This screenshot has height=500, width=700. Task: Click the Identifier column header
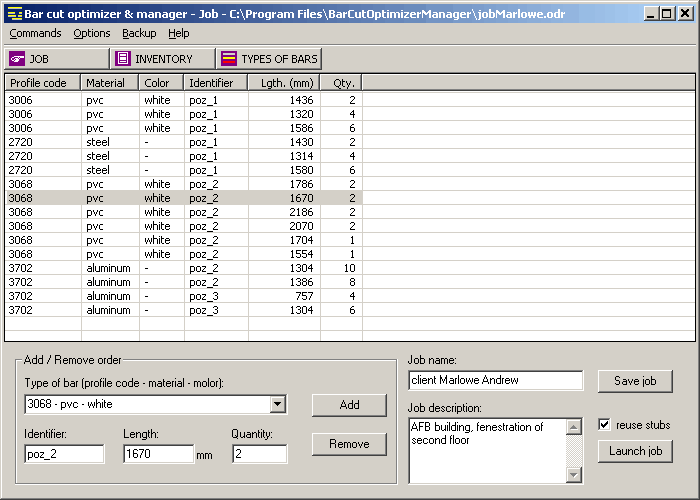(216, 83)
